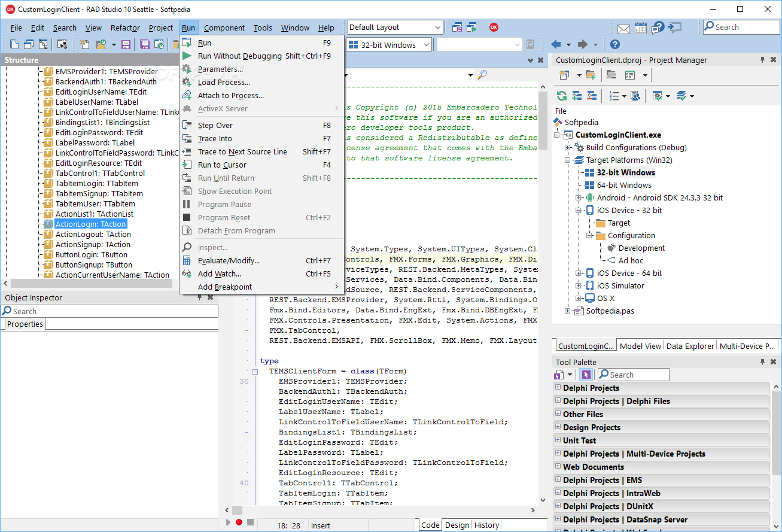
Task: Select Trace Into from Run menu
Action: click(x=262, y=138)
